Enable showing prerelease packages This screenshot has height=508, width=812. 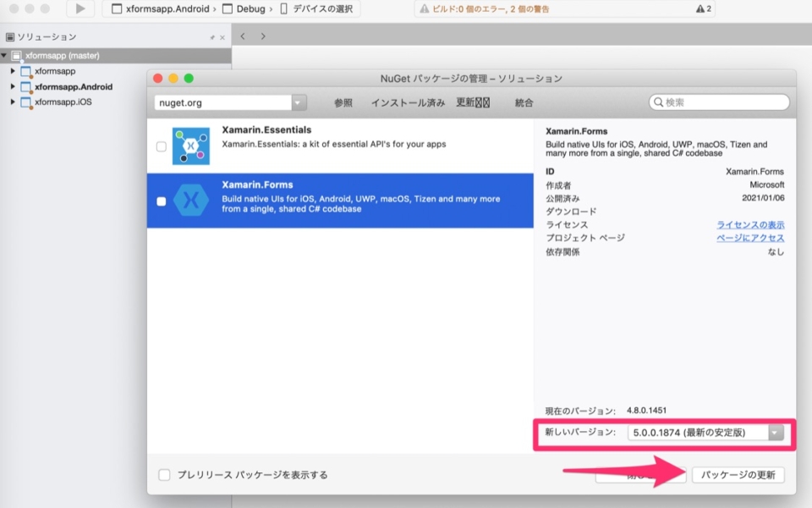164,475
